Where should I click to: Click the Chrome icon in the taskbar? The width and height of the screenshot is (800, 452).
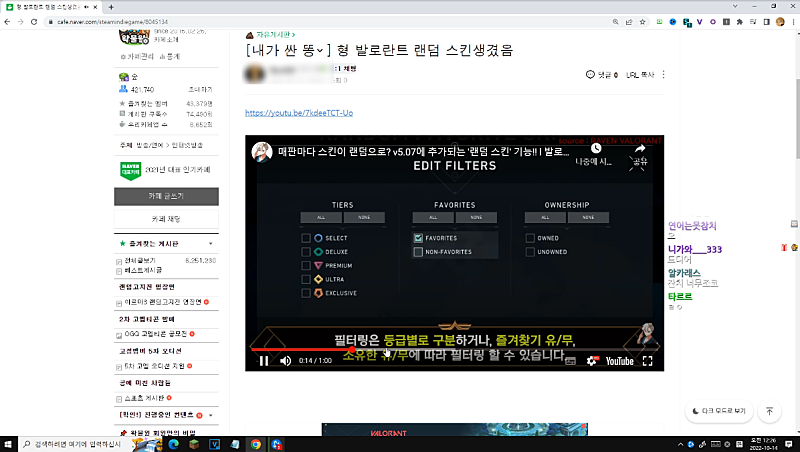point(256,444)
